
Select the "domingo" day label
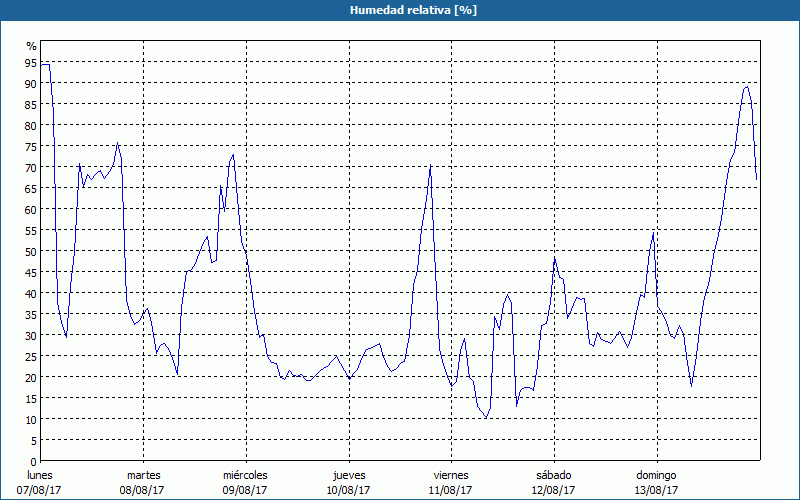click(x=656, y=475)
